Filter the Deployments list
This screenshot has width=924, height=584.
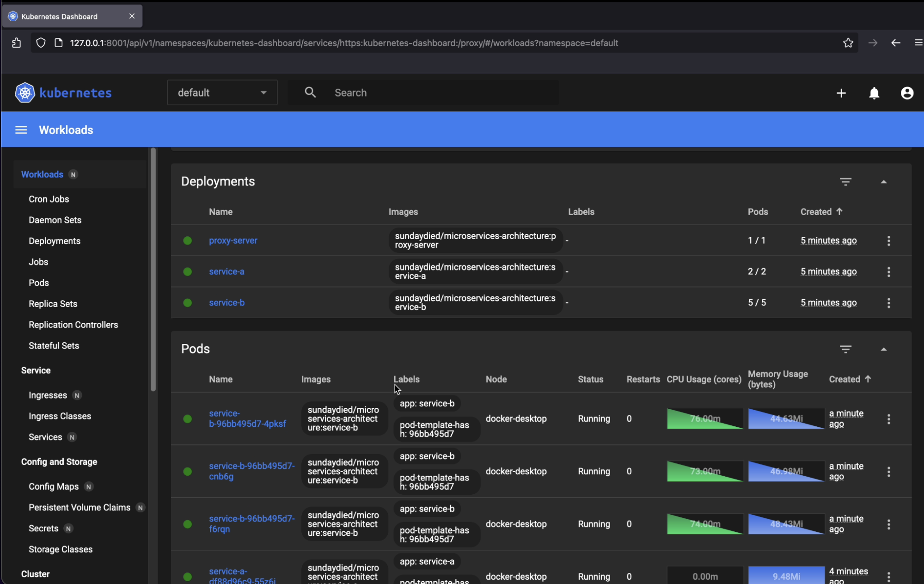[845, 182]
